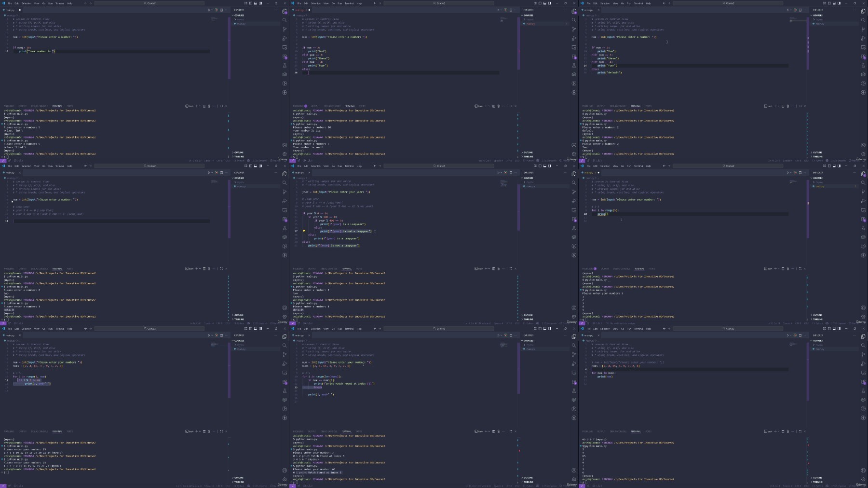Open terminal more actions in 'Your number is big' window

coord(503,106)
